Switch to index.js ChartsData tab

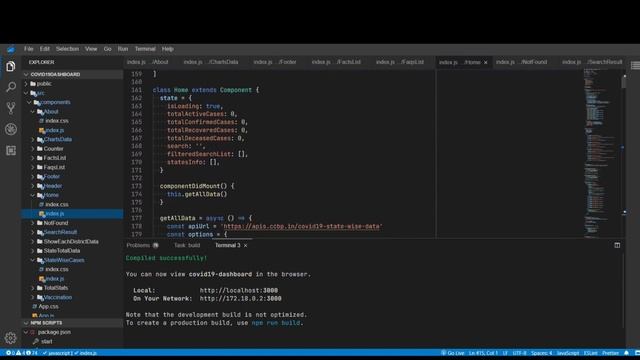[x=211, y=62]
